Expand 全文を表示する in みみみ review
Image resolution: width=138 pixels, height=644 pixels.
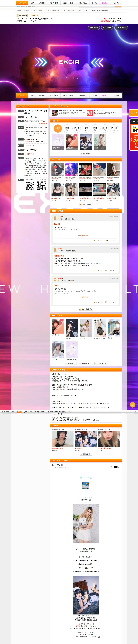click(x=84, y=235)
